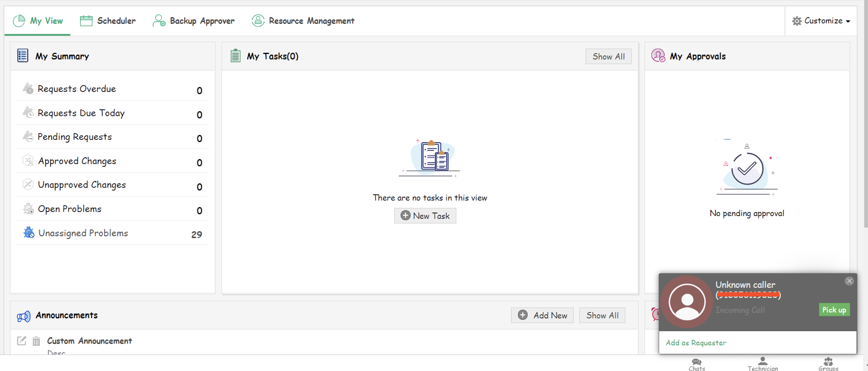Click the Resource Management user icon
The height and width of the screenshot is (371, 868).
click(258, 21)
